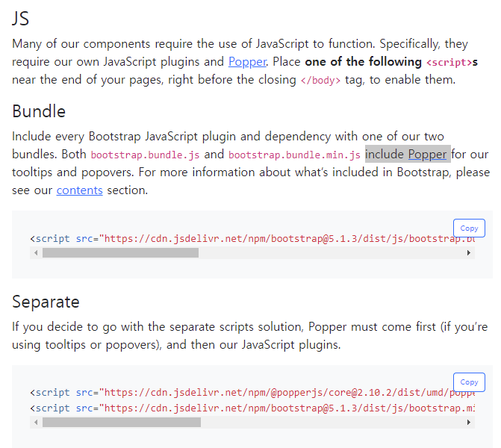Image resolution: width=501 pixels, height=448 pixels.
Task: Click right scroll arrow of separate code block
Action: [x=469, y=422]
